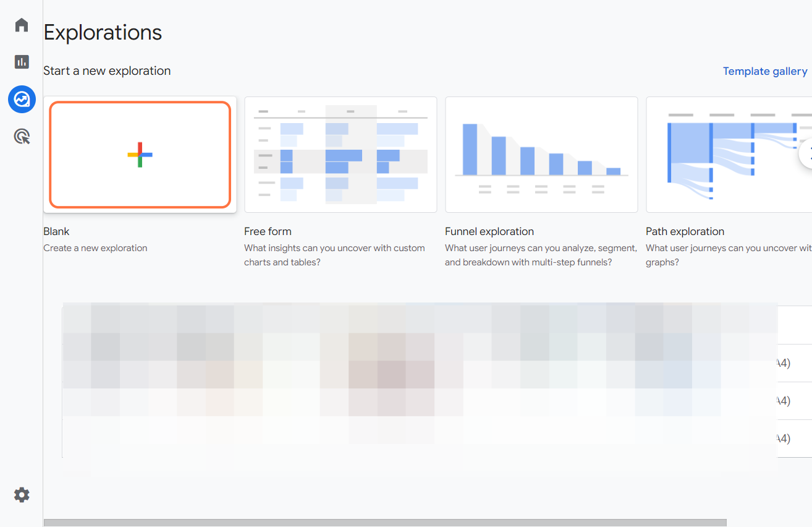Open the Reports bar chart icon

(22, 62)
